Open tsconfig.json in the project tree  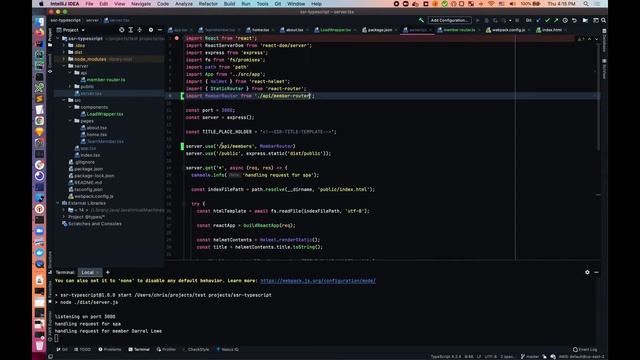(85, 189)
